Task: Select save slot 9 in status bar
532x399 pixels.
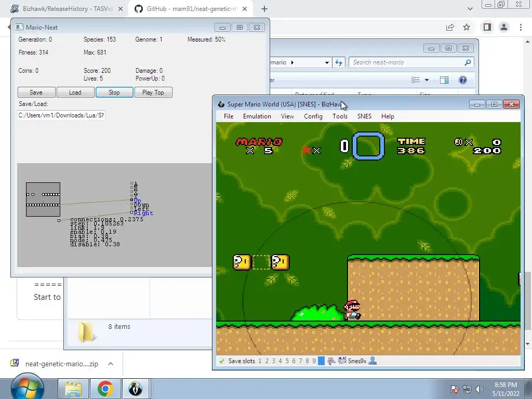Action: coord(314,361)
